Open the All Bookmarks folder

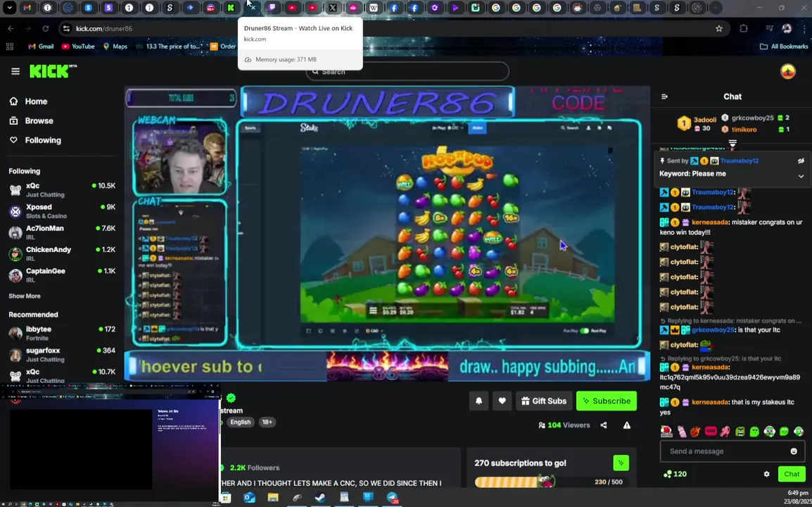(784, 46)
